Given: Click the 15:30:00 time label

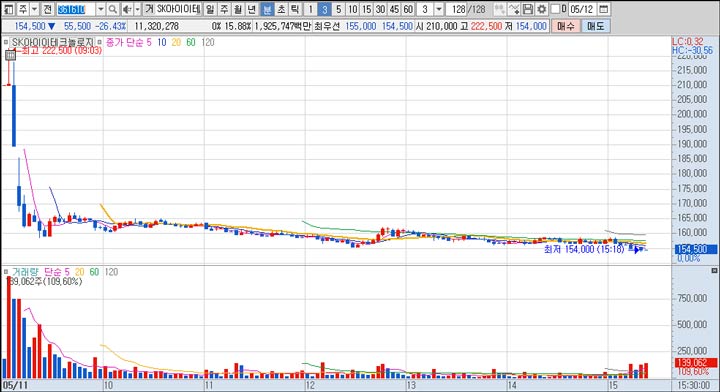Looking at the screenshot, I should (x=693, y=385).
